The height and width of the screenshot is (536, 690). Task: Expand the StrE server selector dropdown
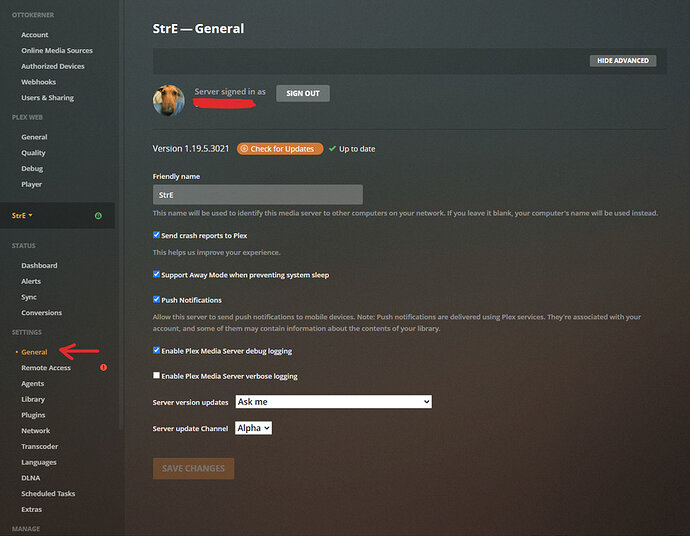click(22, 216)
